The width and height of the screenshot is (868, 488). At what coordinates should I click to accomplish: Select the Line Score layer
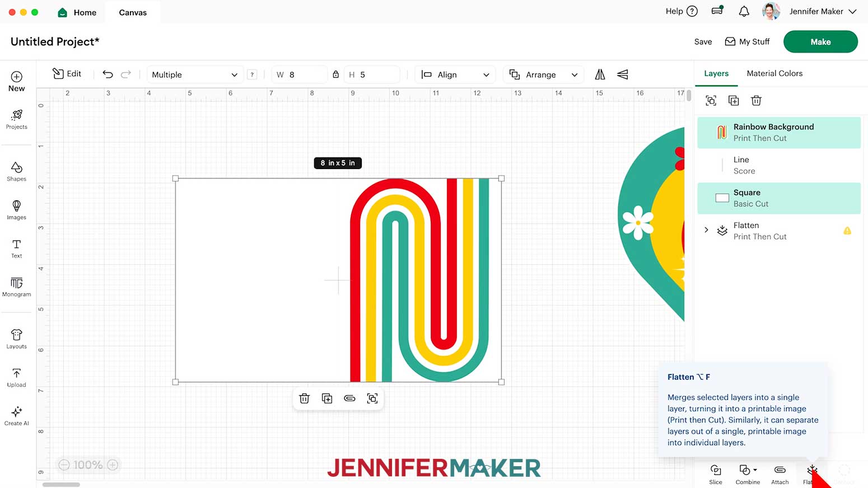pyautogui.click(x=779, y=165)
